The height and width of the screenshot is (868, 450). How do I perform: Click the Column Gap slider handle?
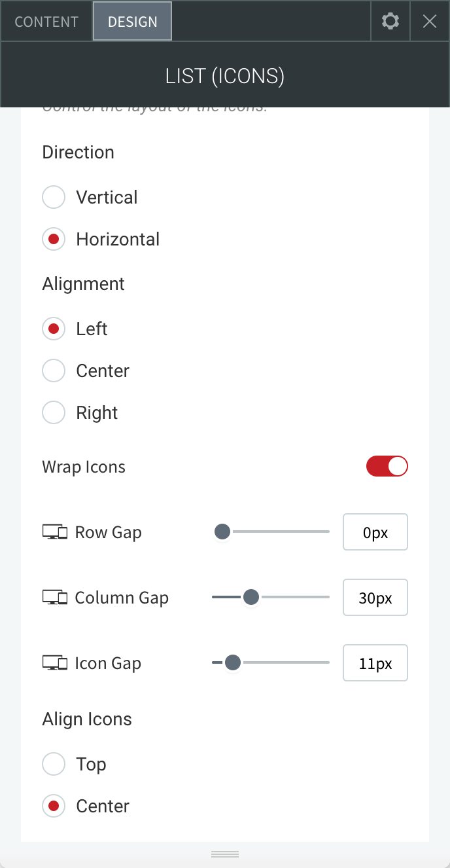(x=251, y=597)
